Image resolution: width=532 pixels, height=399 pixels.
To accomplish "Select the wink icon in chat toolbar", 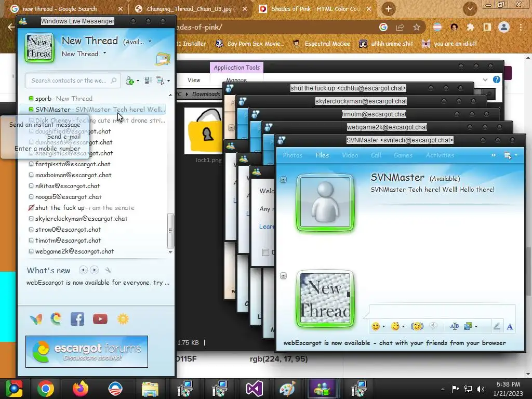I will tap(395, 326).
